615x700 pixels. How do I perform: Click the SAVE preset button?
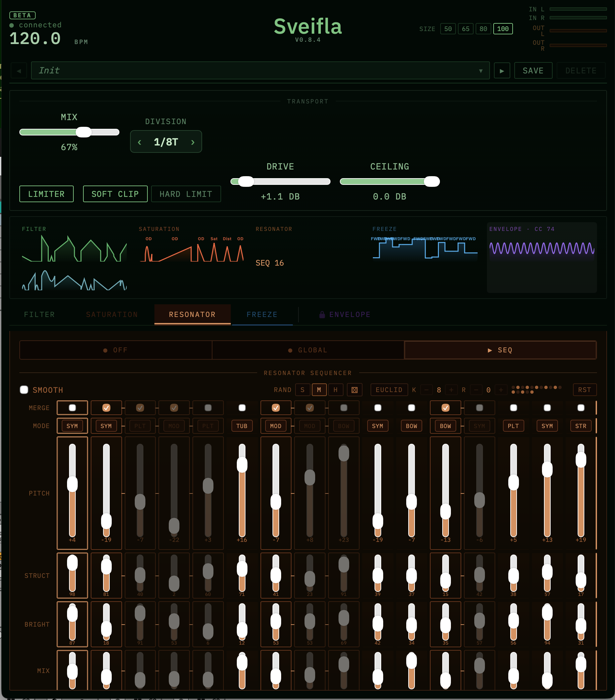[533, 70]
